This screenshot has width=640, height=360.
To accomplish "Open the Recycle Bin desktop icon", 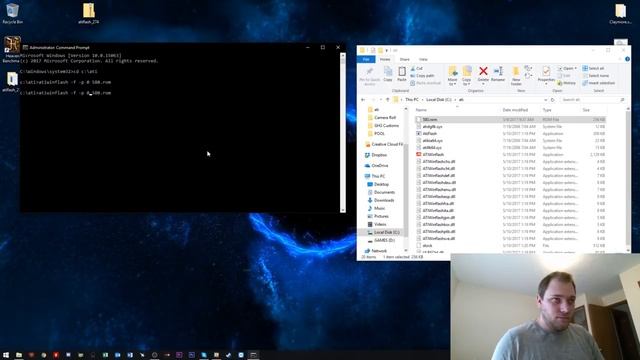I will 12,13.
